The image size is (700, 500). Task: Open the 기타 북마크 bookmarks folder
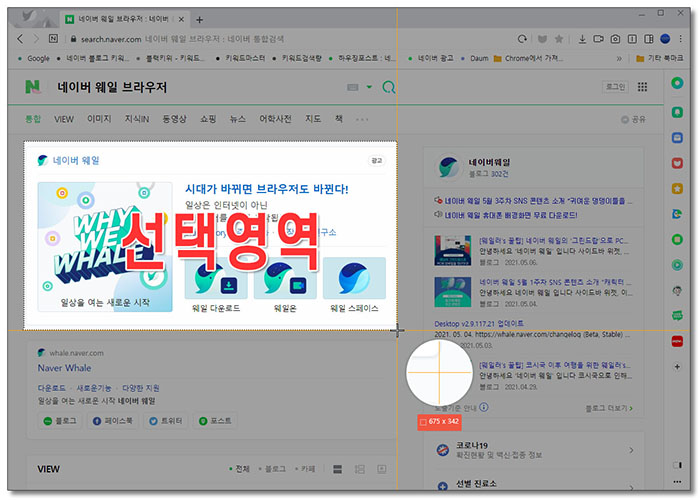pos(659,58)
